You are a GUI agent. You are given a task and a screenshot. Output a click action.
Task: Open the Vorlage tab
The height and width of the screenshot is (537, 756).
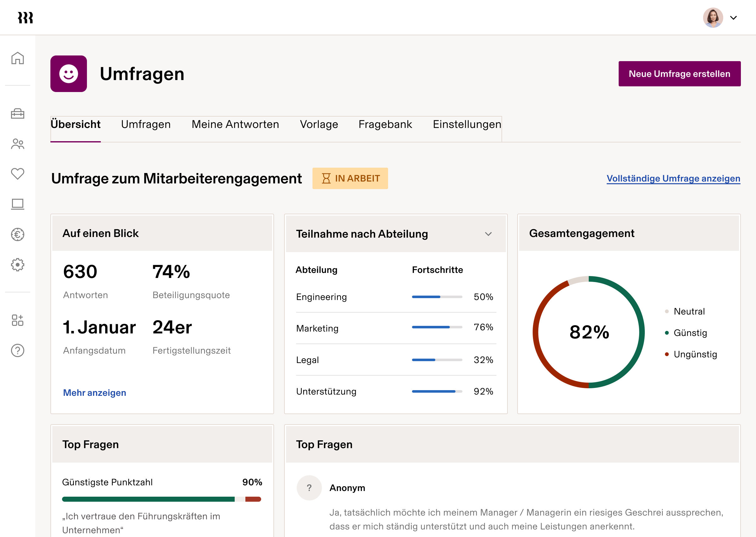coord(318,125)
